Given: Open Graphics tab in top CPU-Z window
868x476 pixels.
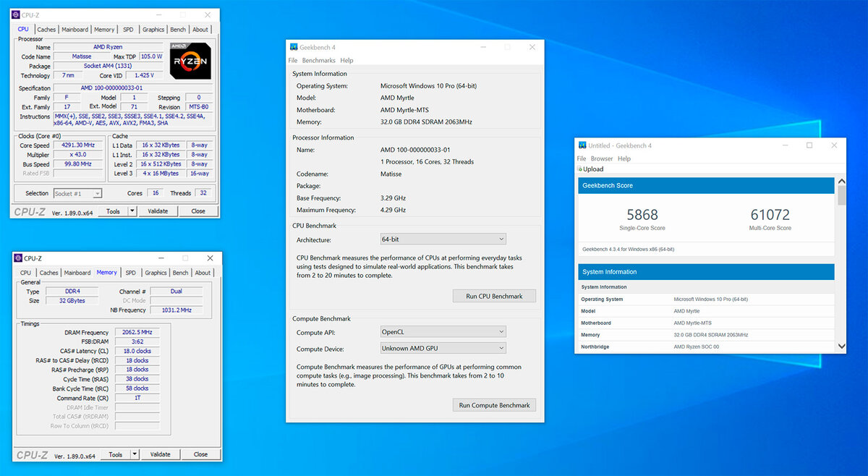Looking at the screenshot, I should [x=153, y=30].
